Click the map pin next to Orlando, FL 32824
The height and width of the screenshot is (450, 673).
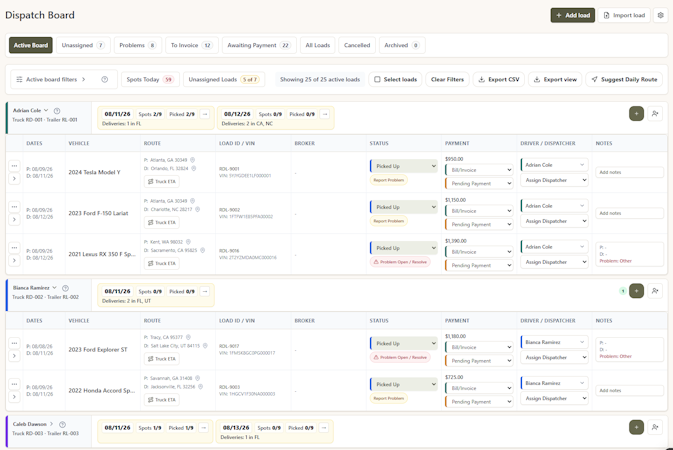pyautogui.click(x=194, y=168)
